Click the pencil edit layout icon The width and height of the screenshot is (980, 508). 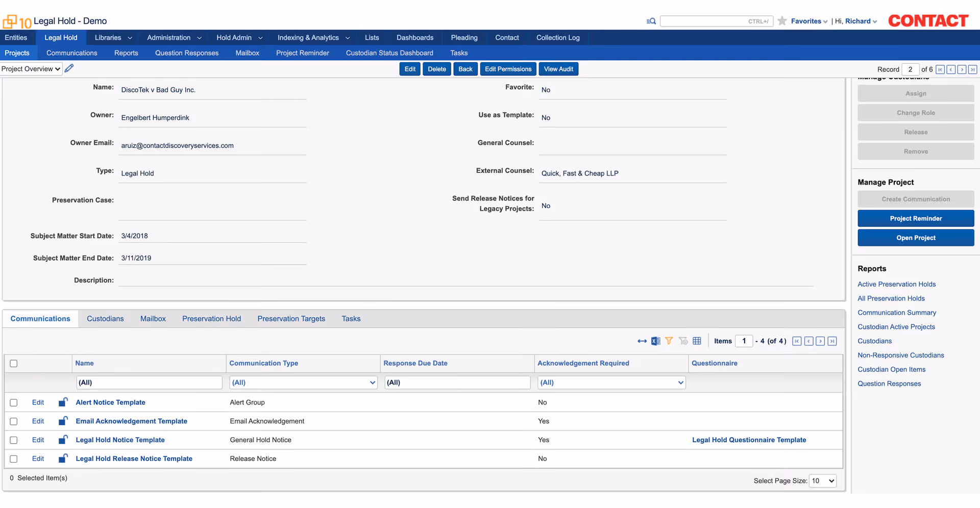(69, 68)
